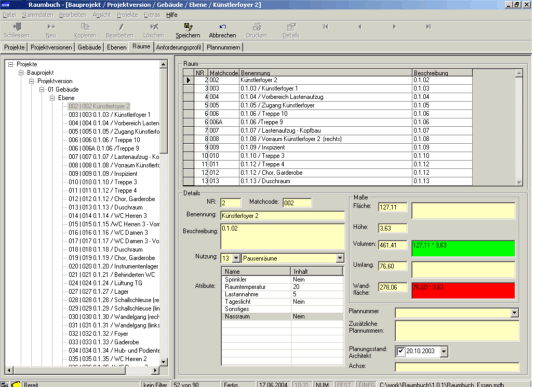Screen dimensions: 533x387
Task: Collapse the Projekte root tree node
Action: coord(11,64)
